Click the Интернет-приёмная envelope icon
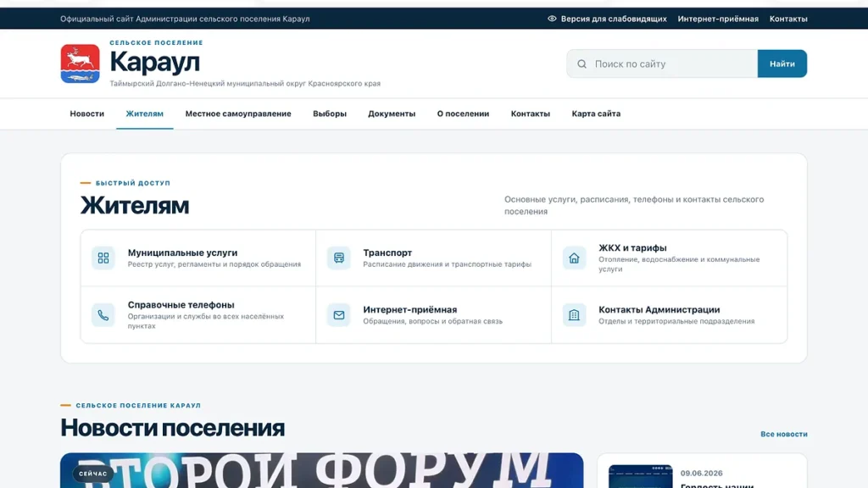 point(339,315)
